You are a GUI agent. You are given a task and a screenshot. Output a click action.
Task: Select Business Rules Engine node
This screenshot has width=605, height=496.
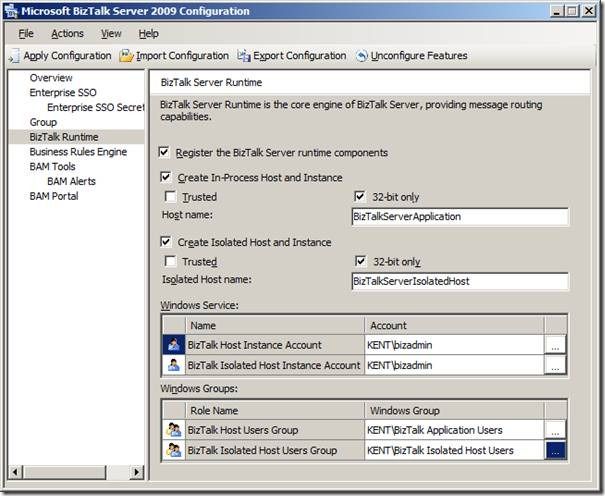78,152
